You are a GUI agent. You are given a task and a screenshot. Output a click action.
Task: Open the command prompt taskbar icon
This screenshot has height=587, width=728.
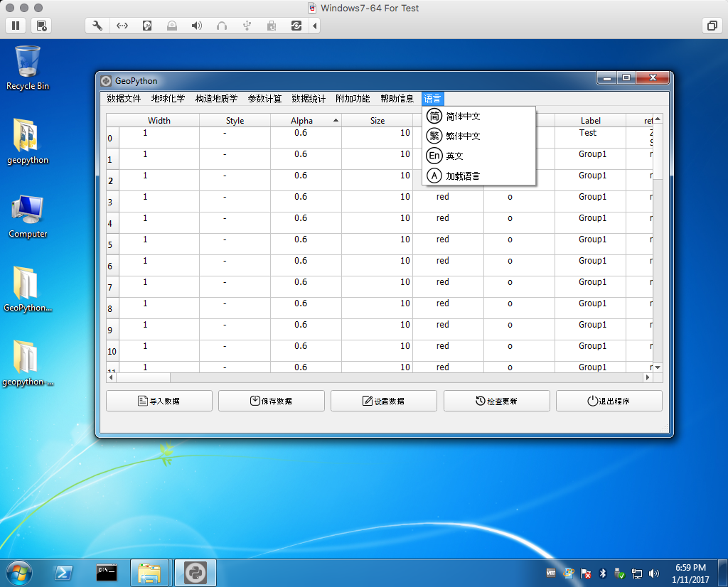107,573
